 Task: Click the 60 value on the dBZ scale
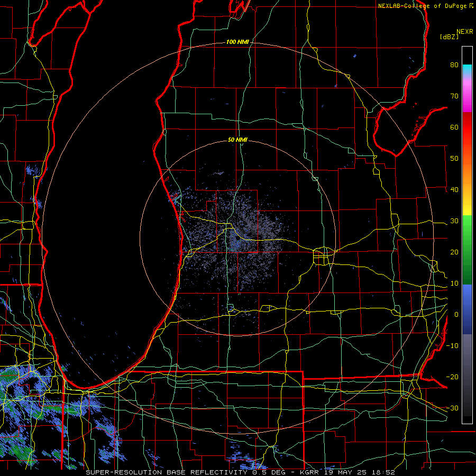(454, 127)
